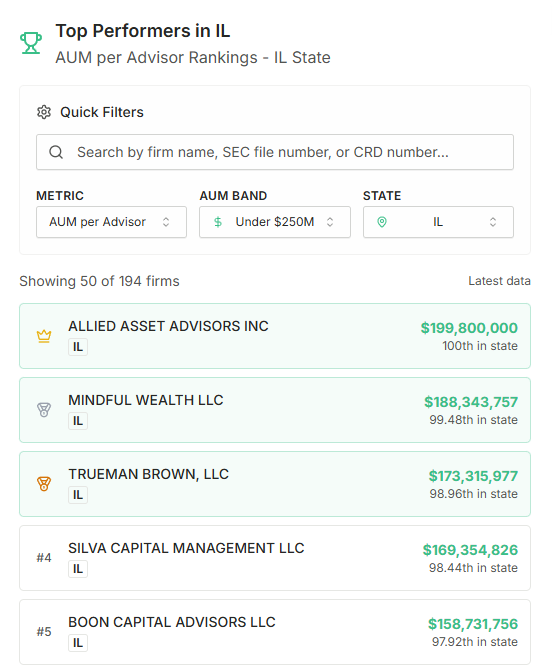Image resolution: width=552 pixels, height=665 pixels.
Task: Select TRUEMAN BROWN, LLC firm entry
Action: point(275,484)
